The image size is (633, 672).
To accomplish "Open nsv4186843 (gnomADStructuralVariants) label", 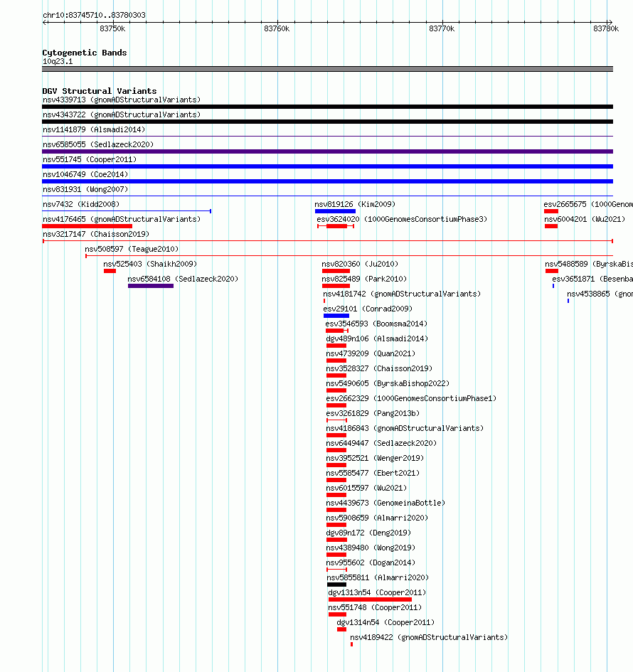I will pyautogui.click(x=405, y=429).
